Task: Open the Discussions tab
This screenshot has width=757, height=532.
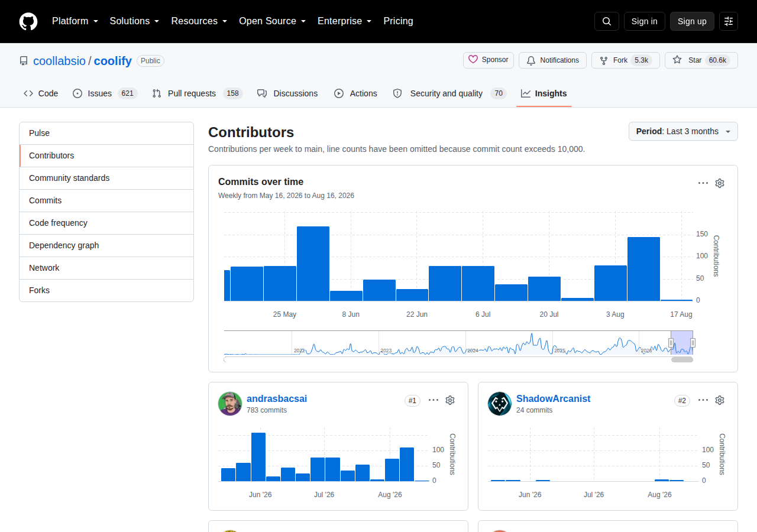Action: click(x=287, y=93)
